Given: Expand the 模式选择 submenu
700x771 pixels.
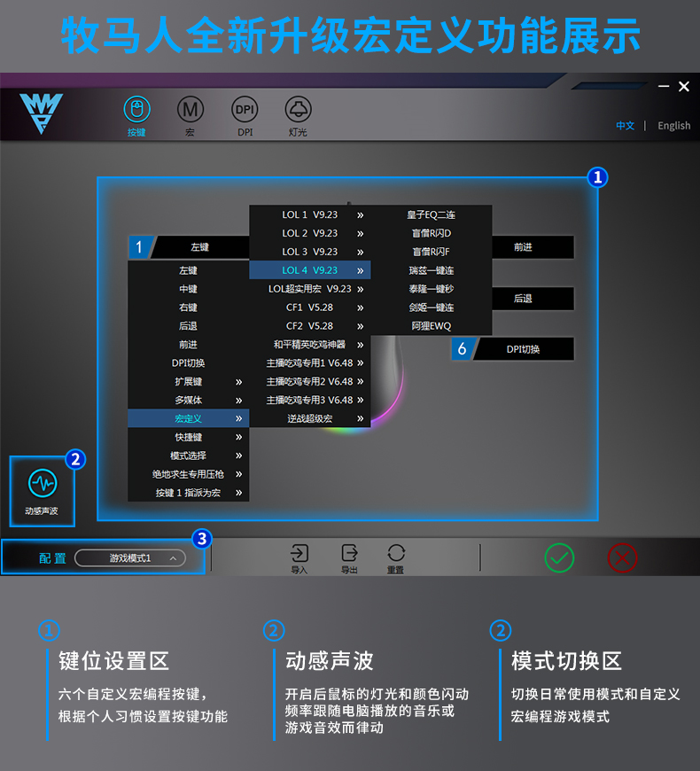Looking at the screenshot, I should (x=188, y=456).
